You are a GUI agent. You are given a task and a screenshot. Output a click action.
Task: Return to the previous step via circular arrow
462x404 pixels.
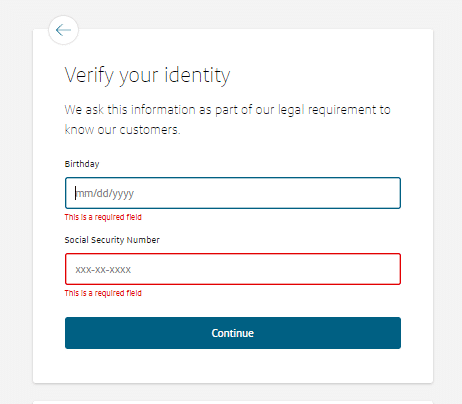tap(63, 30)
